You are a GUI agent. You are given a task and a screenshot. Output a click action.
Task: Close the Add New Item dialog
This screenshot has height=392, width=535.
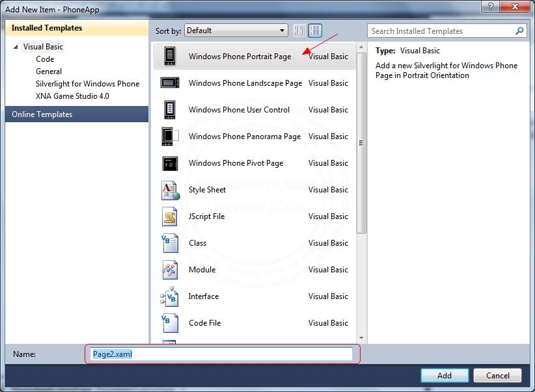515,7
